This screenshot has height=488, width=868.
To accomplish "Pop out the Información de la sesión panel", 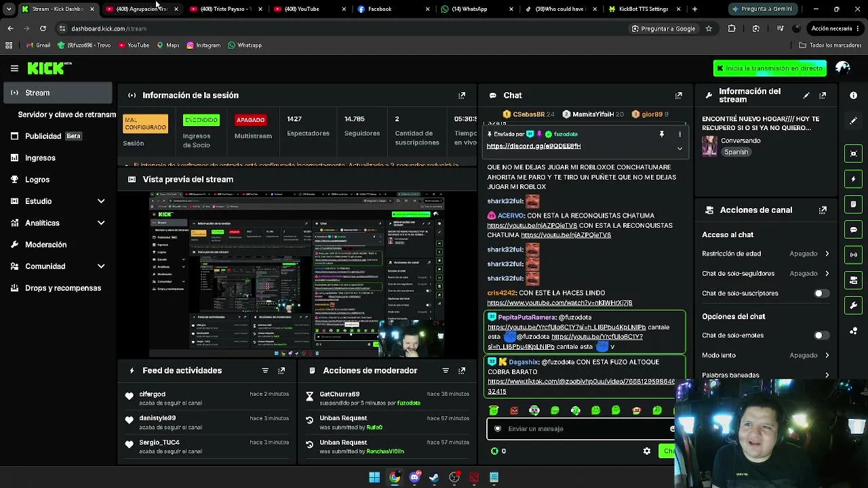I will point(462,96).
